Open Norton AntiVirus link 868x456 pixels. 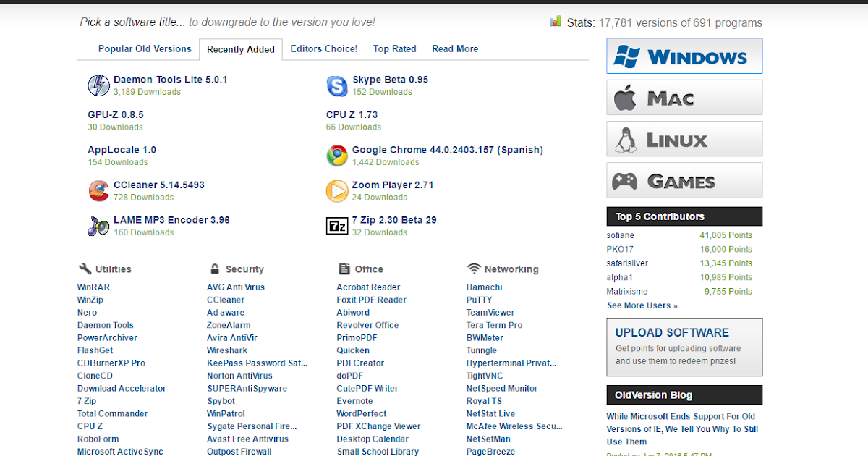tap(239, 376)
